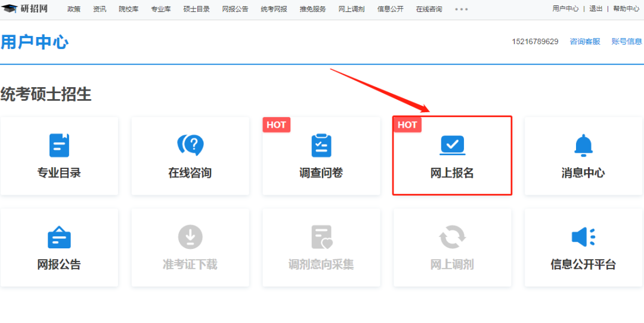
Task: Click the 信息公开平台 megaphone icon
Action: tap(583, 237)
